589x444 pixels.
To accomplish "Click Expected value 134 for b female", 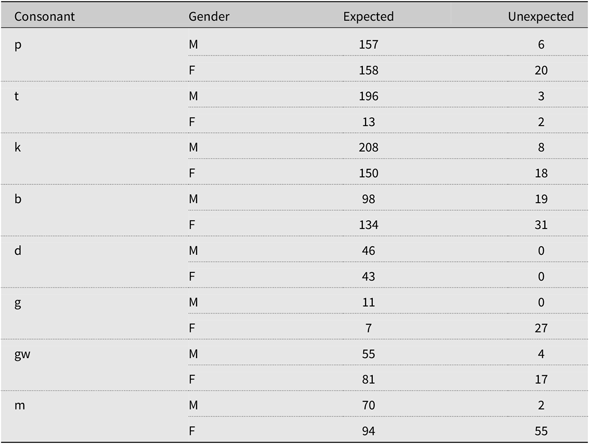I will click(369, 225).
